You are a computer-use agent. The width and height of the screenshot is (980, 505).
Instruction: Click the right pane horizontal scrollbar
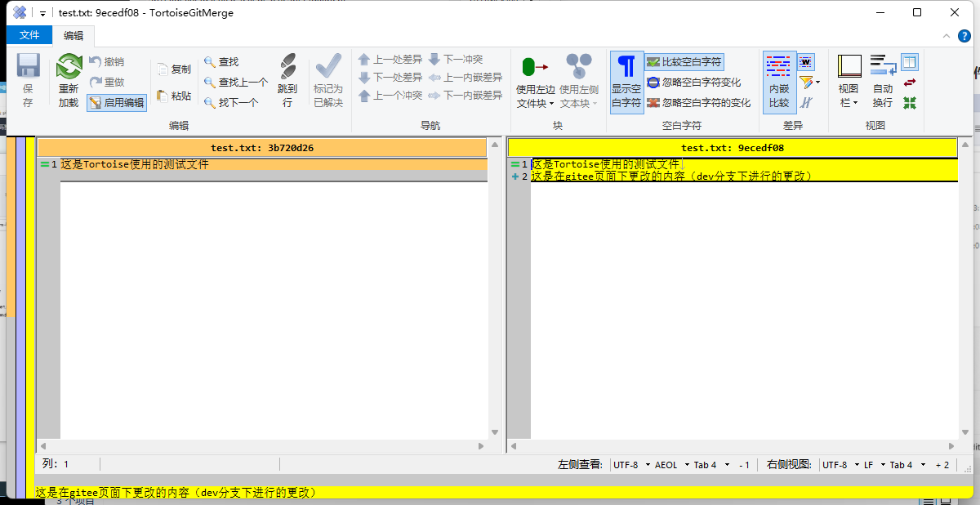[733, 446]
